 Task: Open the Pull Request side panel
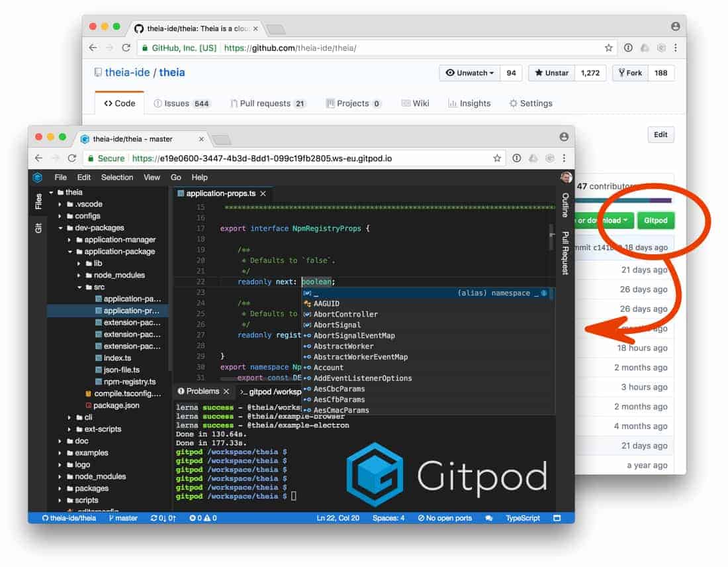pyautogui.click(x=565, y=253)
